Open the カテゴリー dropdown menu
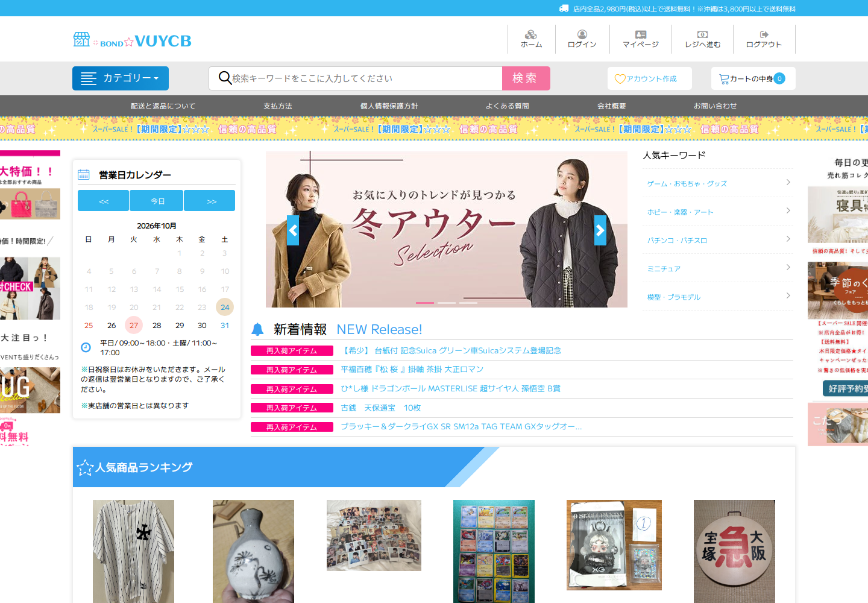The image size is (868, 603). pyautogui.click(x=121, y=78)
